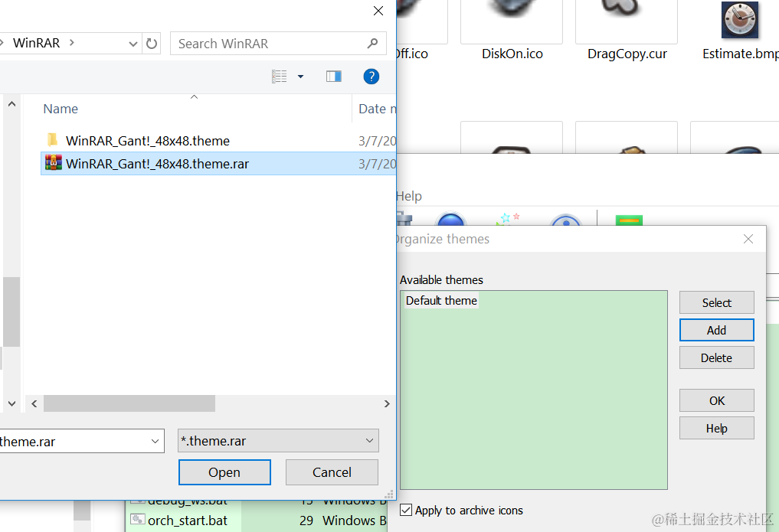
Task: Click the Add theme button
Action: pyautogui.click(x=716, y=330)
